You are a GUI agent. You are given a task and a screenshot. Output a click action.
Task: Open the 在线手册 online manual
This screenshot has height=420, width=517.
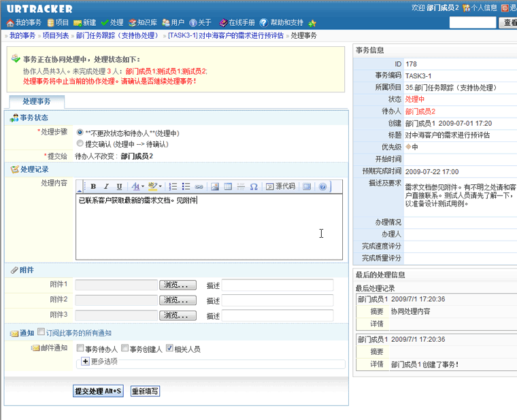237,22
